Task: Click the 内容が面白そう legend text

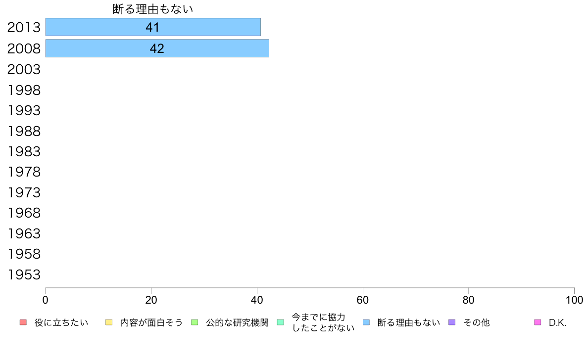Action: pos(151,323)
